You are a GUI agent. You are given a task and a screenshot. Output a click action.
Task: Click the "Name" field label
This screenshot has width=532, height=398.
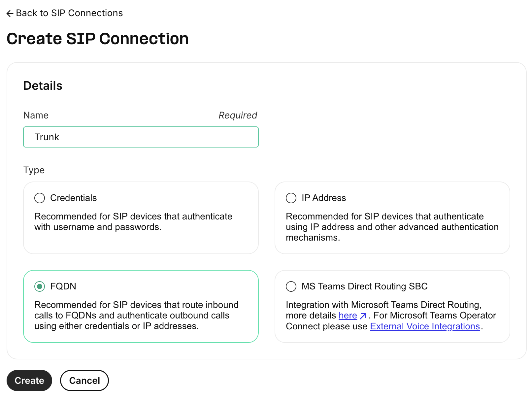click(36, 116)
